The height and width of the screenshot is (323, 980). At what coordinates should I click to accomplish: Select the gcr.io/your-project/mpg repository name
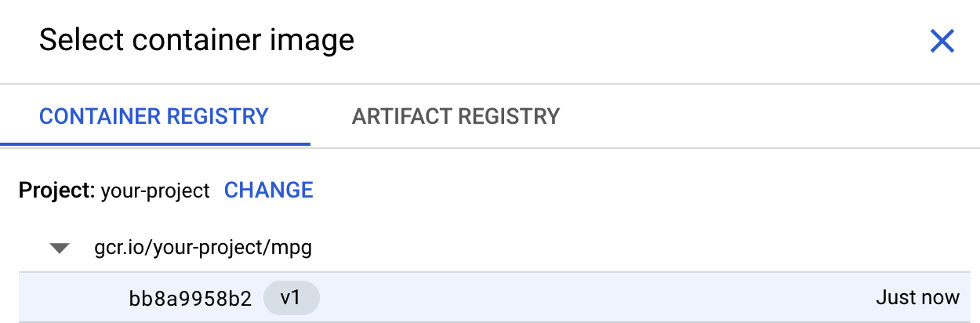tap(203, 249)
